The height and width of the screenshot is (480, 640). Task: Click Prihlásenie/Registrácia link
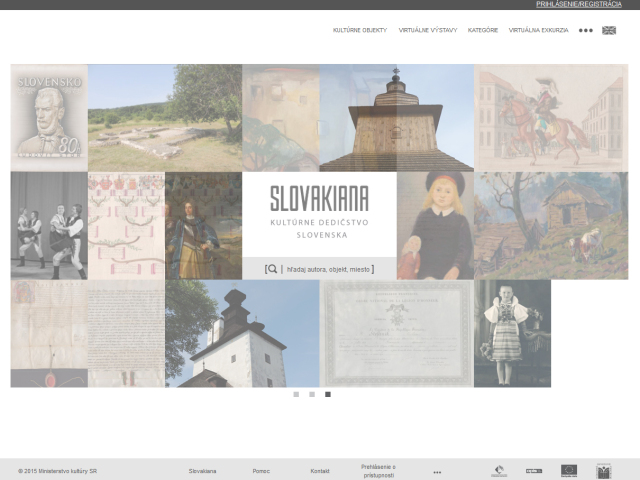tap(579, 4)
